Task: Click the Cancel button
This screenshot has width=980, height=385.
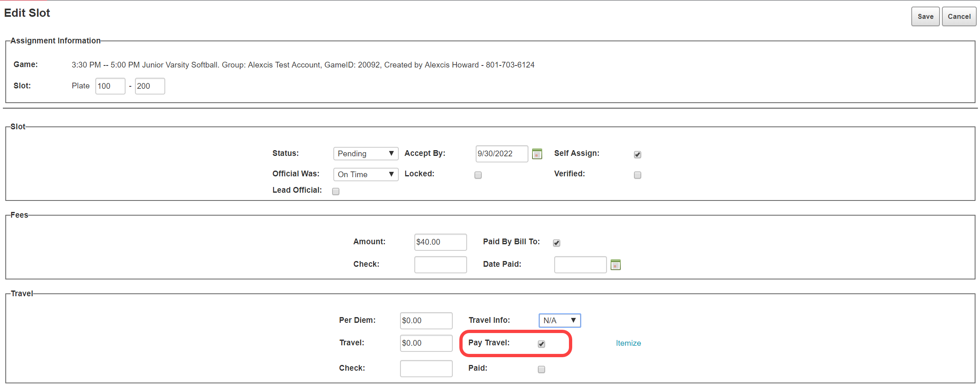Action: point(959,16)
